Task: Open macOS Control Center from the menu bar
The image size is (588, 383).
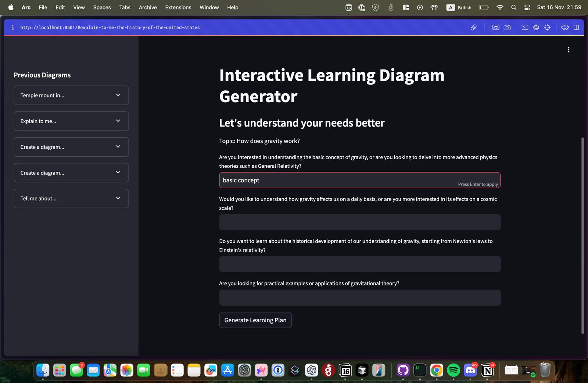Action: click(x=527, y=7)
